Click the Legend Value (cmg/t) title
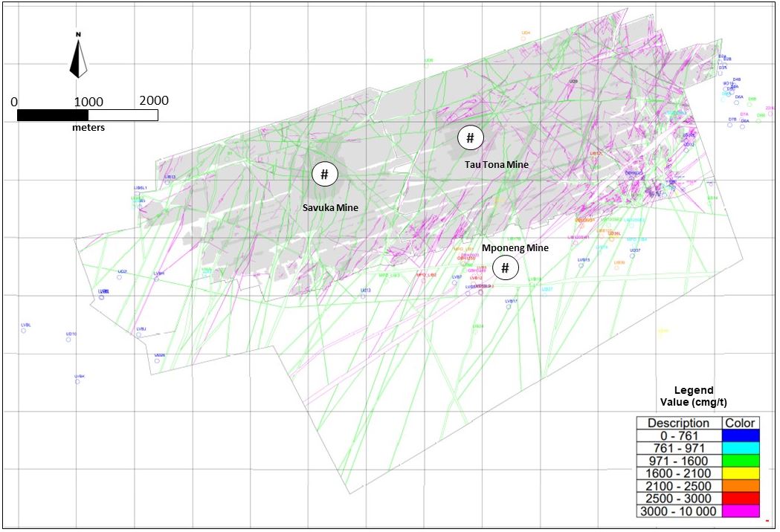Viewport: 780px width, 532px height. point(693,396)
